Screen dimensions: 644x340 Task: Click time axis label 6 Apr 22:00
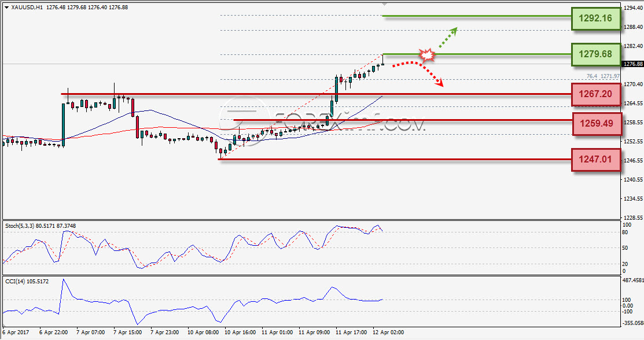(x=53, y=332)
